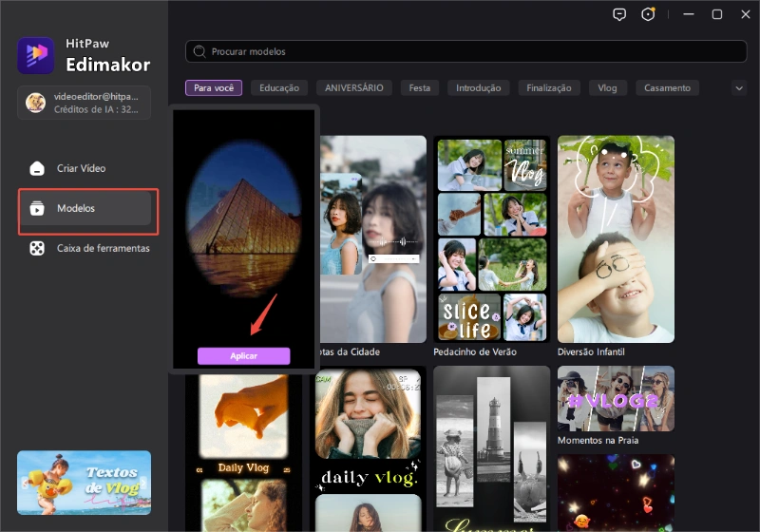Open the Casamento template category
Image resolution: width=760 pixels, height=532 pixels.
point(667,87)
